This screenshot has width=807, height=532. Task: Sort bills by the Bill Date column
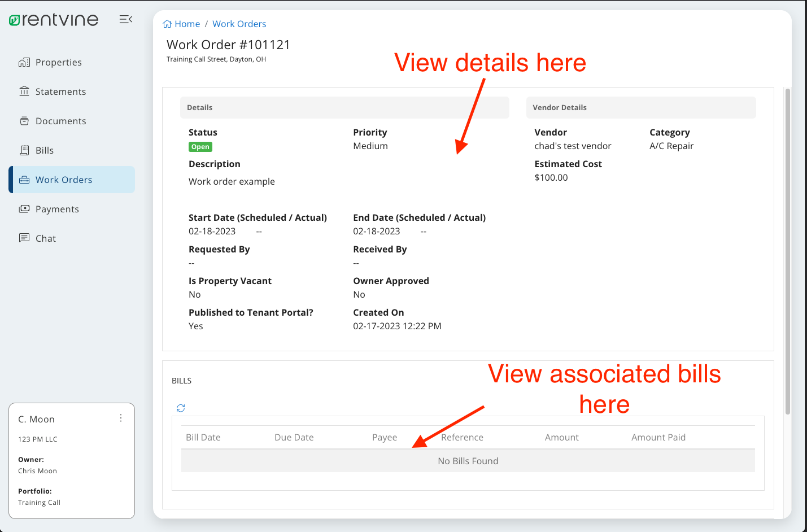tap(203, 437)
